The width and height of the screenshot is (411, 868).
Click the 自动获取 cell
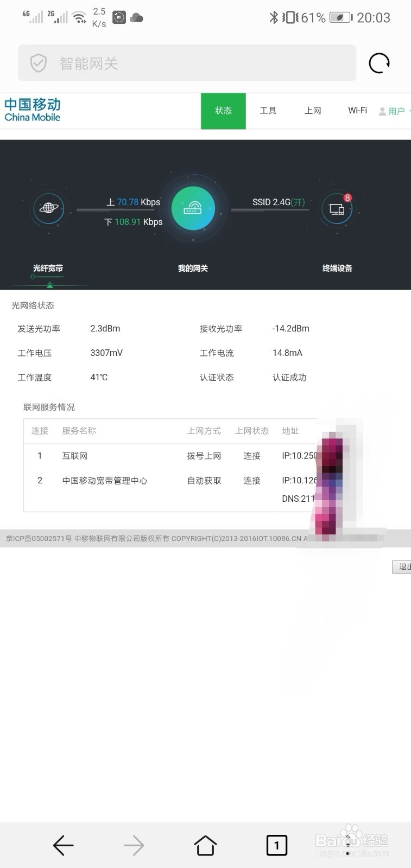tap(204, 481)
